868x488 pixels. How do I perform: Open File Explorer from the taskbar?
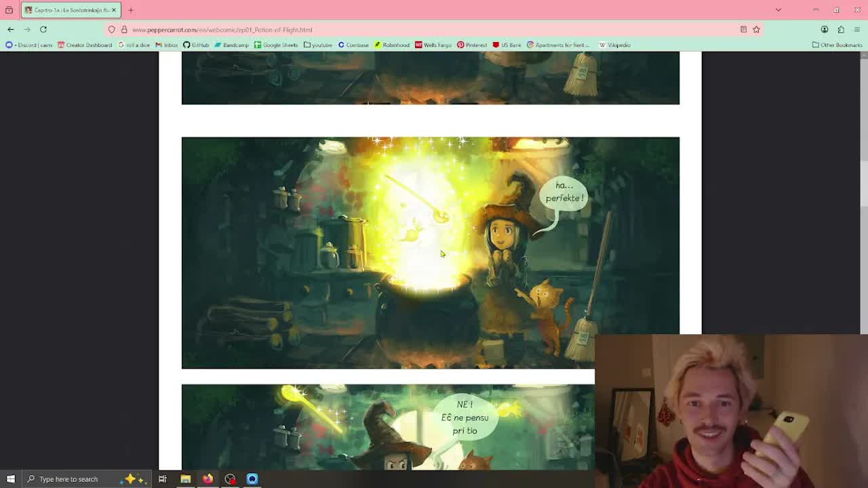coord(185,479)
